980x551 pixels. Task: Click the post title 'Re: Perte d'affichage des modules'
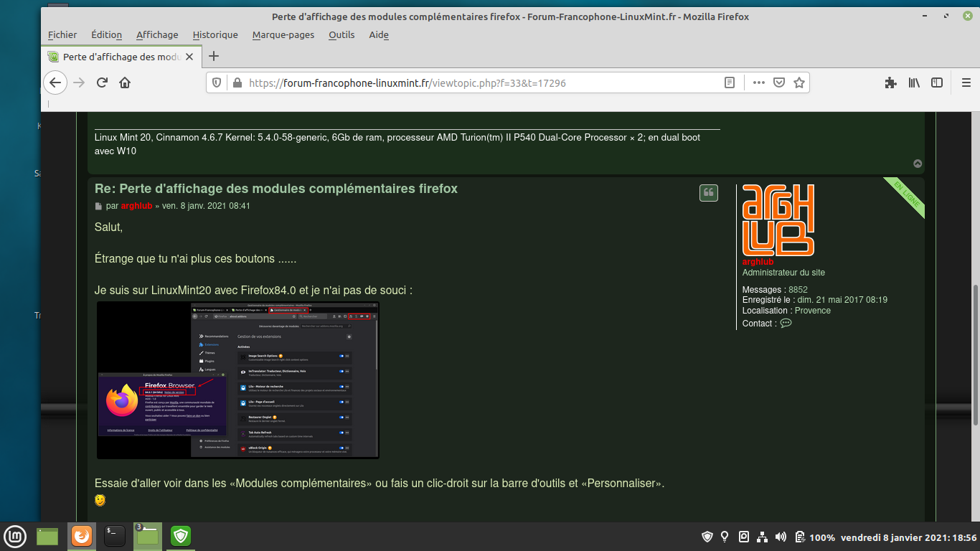[x=276, y=189]
